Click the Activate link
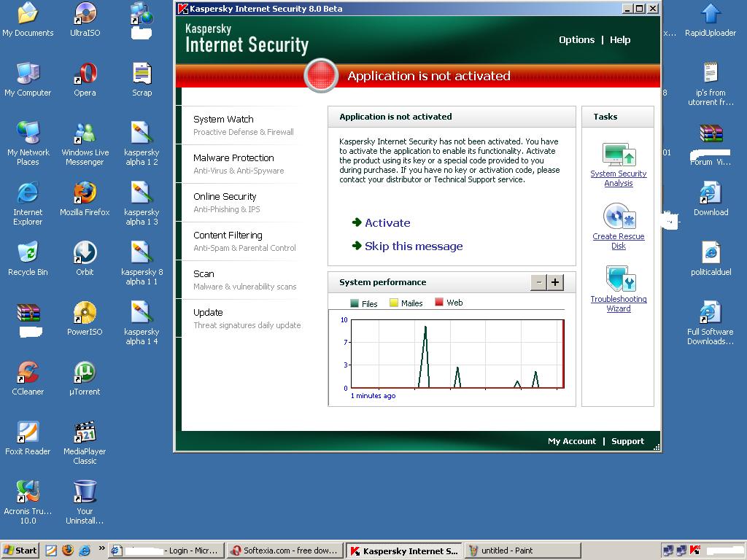This screenshot has height=560, width=747. pyautogui.click(x=387, y=223)
